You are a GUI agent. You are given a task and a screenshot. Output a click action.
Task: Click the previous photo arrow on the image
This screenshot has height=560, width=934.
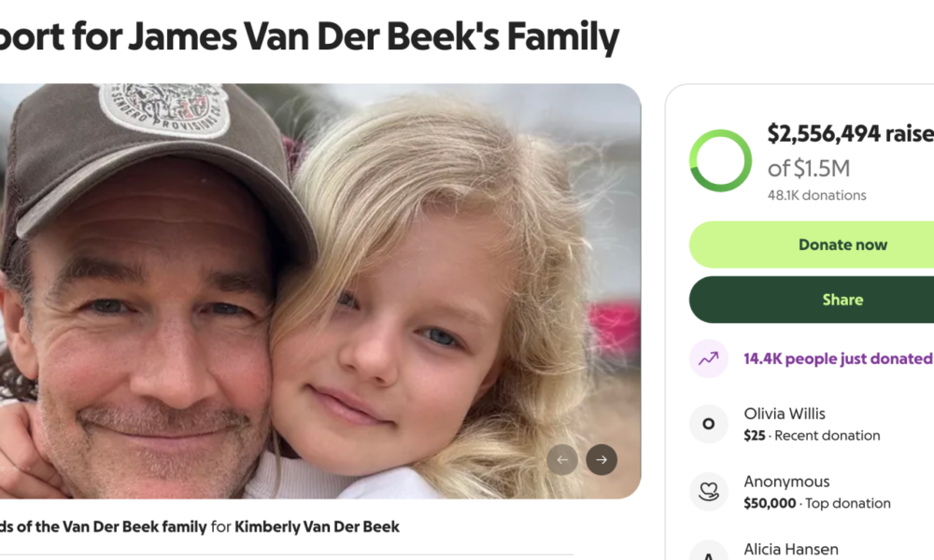pos(562,459)
